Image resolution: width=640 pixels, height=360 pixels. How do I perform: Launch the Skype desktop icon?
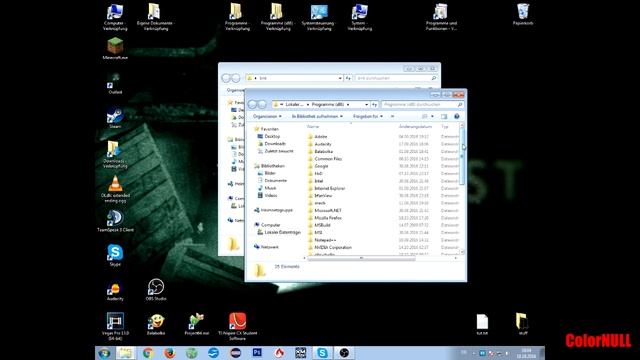pos(115,255)
